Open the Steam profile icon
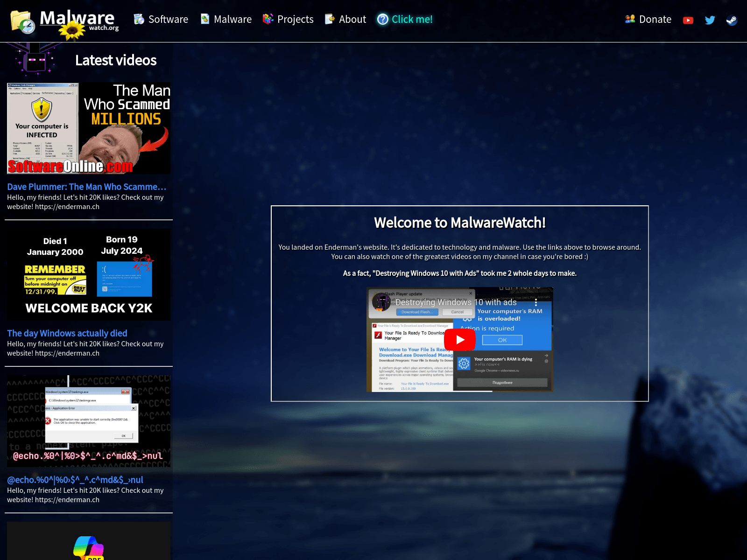Screen dimensions: 747x560 pyautogui.click(x=732, y=20)
